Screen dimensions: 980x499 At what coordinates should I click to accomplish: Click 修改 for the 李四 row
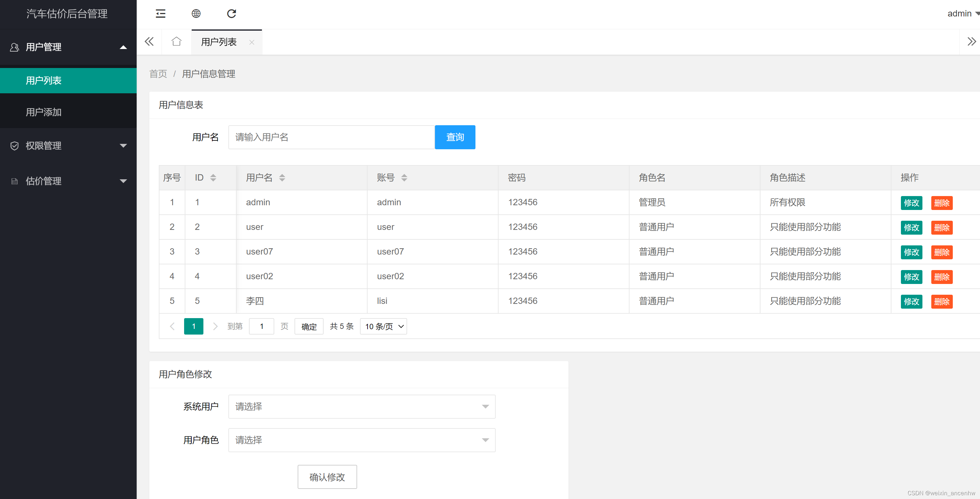(x=911, y=302)
